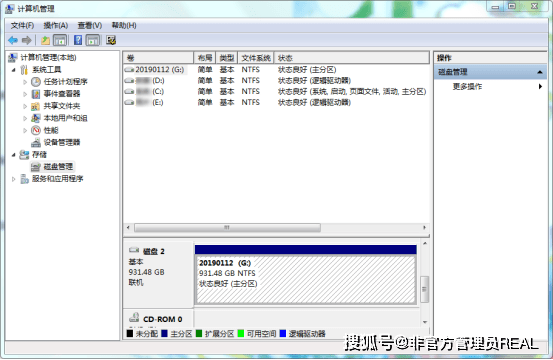The height and width of the screenshot is (360, 553).
Task: Click the 计算机管理(本地) root icon
Action: click(13, 57)
